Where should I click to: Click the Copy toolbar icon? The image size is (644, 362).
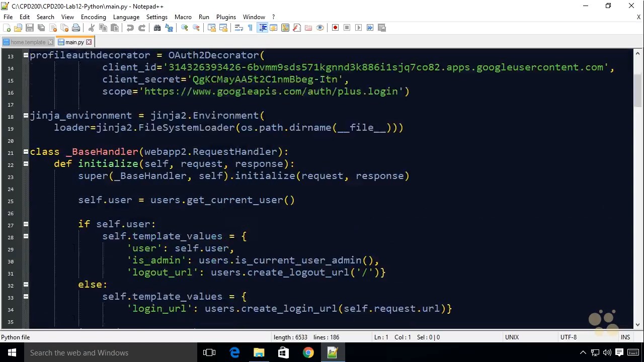tap(103, 28)
